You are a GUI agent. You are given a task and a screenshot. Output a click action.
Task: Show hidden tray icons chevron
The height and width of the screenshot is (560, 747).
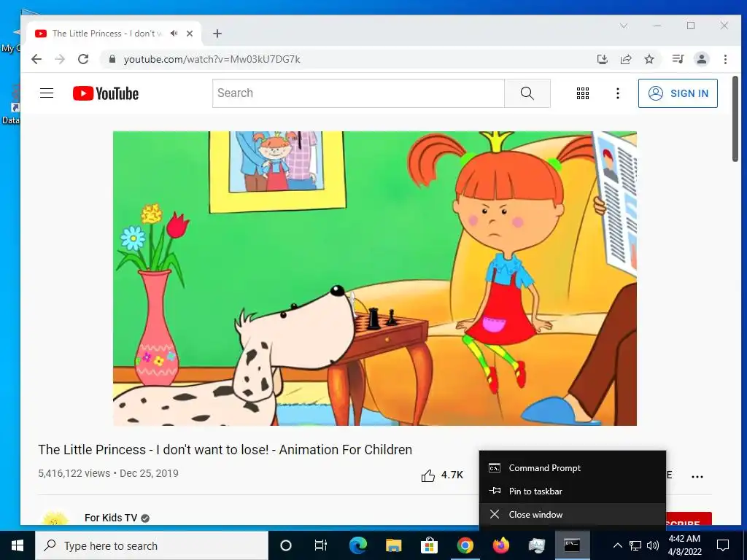pyautogui.click(x=617, y=545)
